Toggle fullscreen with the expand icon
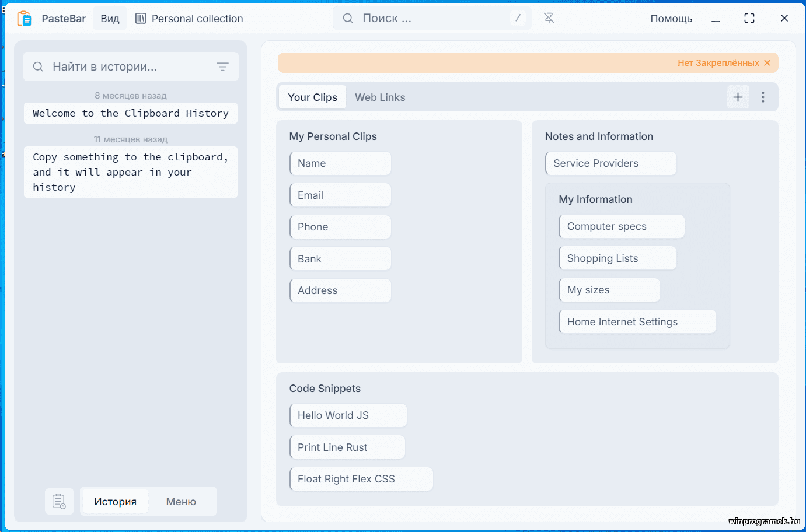Image resolution: width=806 pixels, height=532 pixels. (x=749, y=18)
